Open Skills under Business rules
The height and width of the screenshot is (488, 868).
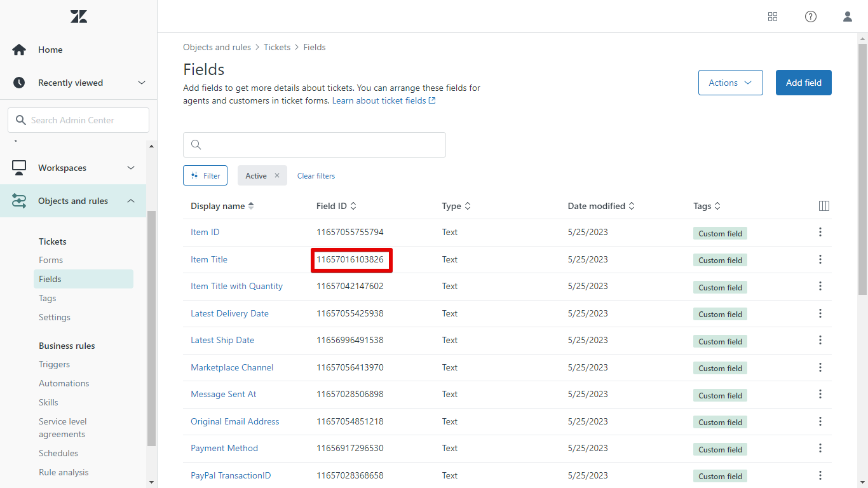[48, 402]
